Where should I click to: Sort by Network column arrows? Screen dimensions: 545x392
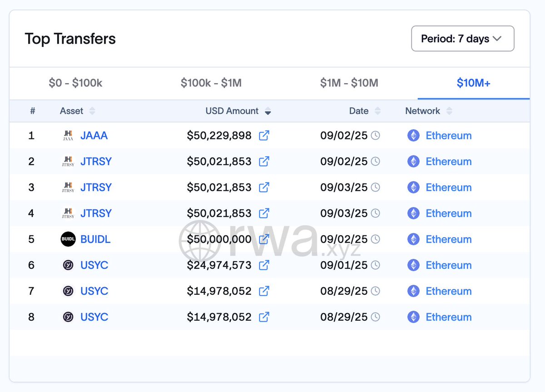pos(449,111)
